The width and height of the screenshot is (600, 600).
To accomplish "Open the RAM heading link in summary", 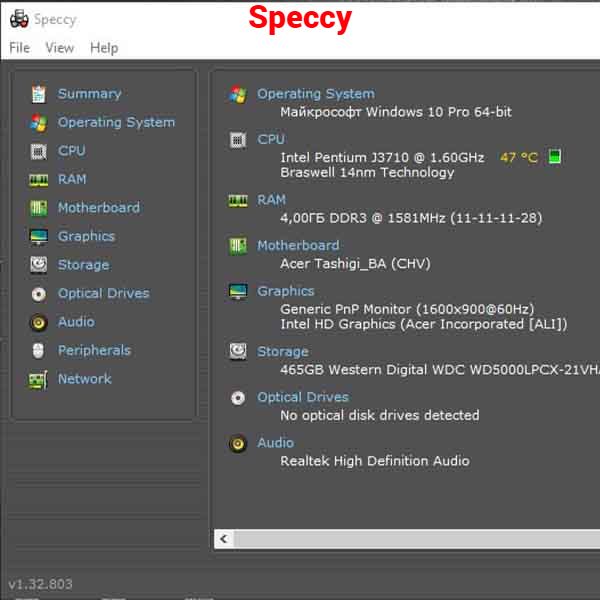I will coord(271,200).
